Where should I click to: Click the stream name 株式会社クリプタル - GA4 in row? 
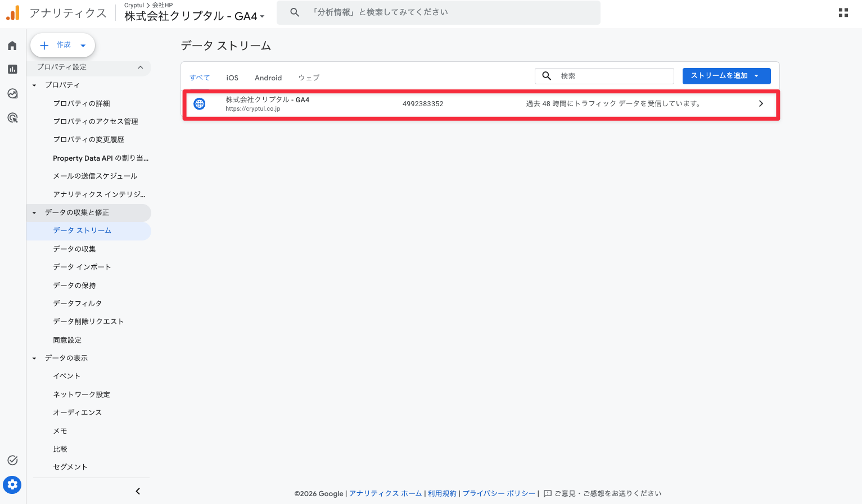click(268, 100)
